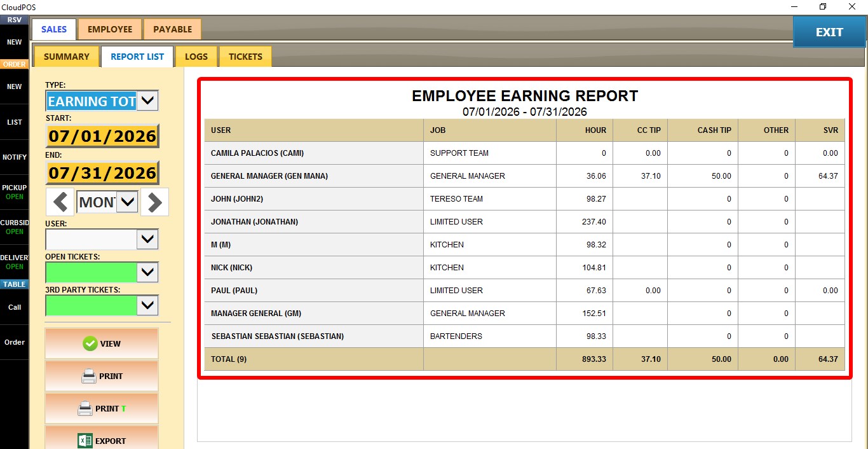The image size is (868, 449).
Task: Click the 237.40 hour value
Action: pyautogui.click(x=594, y=222)
